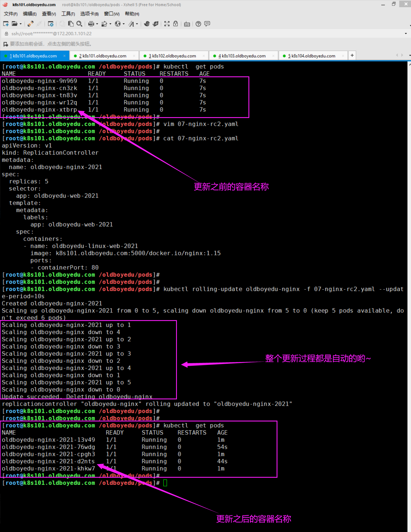Click the New Session icon in toolbar

pyautogui.click(x=6, y=24)
